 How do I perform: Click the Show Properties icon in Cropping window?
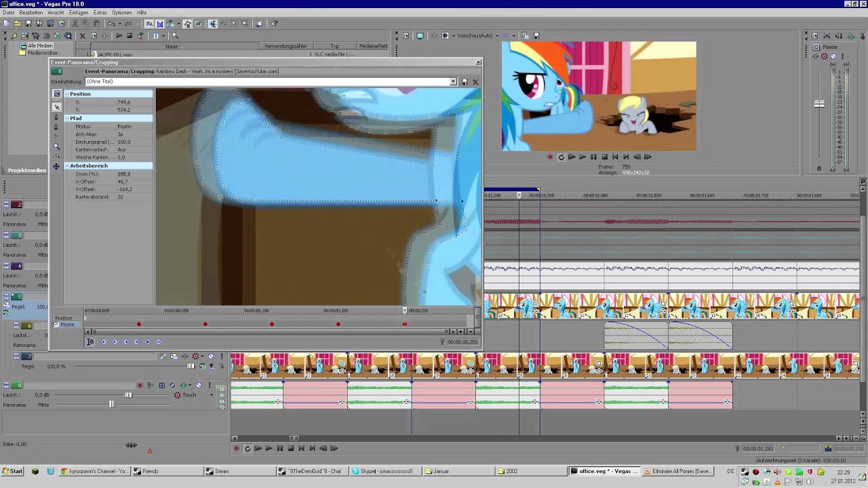tap(57, 94)
